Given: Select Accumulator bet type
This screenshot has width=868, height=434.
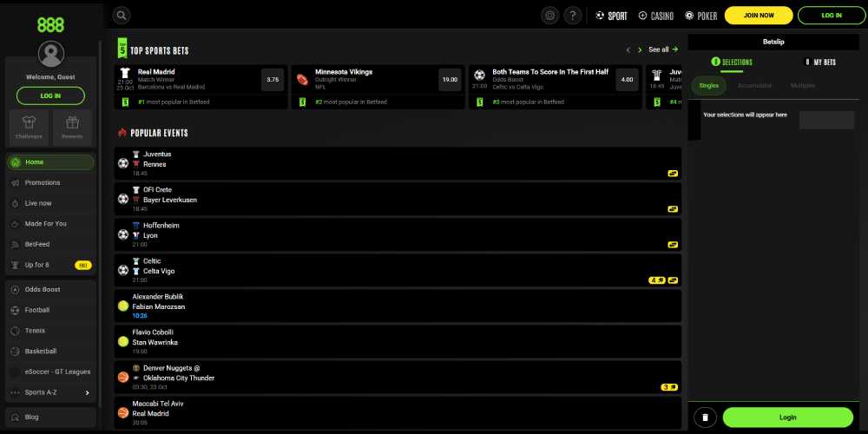Looking at the screenshot, I should (754, 86).
